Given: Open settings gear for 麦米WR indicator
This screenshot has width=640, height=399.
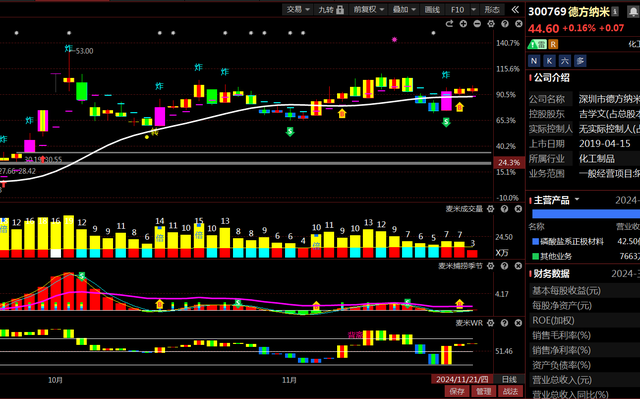Looking at the screenshot, I should (491, 323).
